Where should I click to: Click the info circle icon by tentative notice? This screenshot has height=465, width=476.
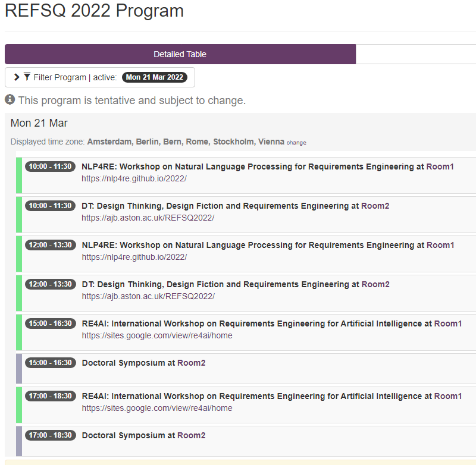[x=10, y=99]
